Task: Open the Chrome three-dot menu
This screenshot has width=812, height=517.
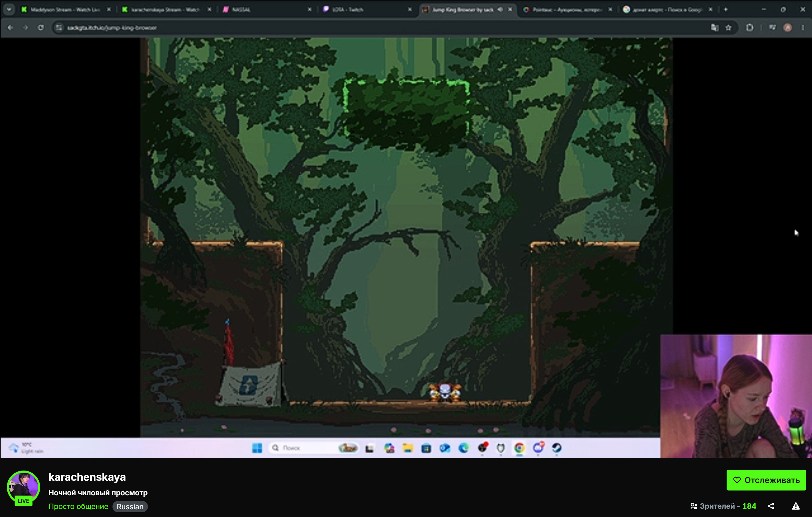Action: 803,28
